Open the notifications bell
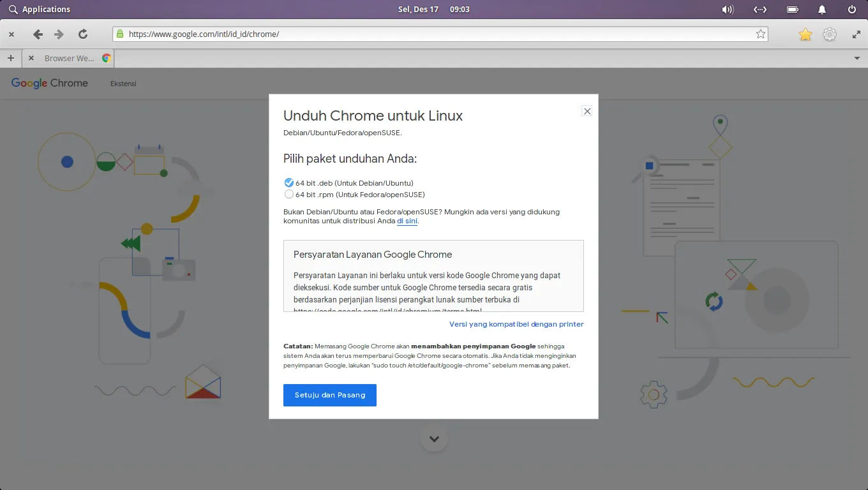The width and height of the screenshot is (868, 490). point(822,9)
